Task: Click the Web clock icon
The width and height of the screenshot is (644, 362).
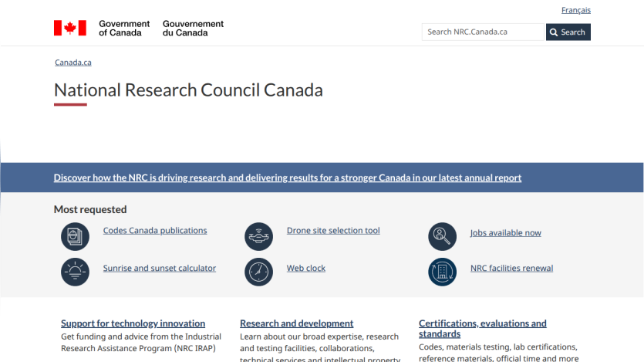Action: (258, 272)
